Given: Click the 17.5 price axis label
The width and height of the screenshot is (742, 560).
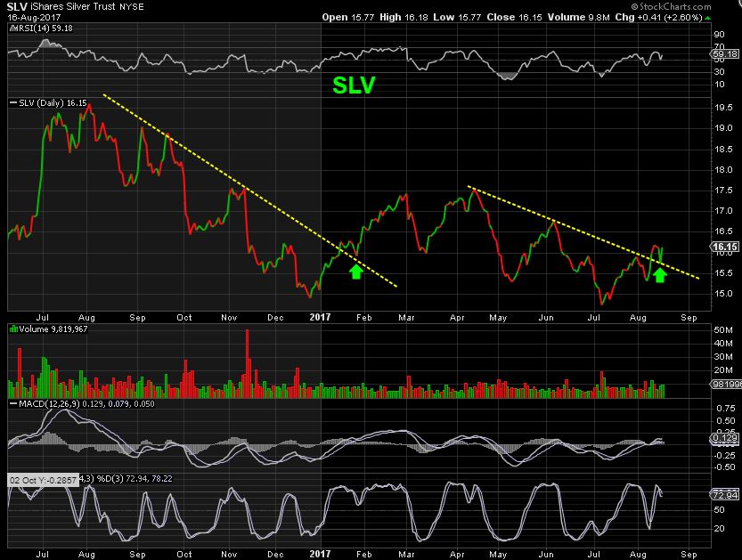Looking at the screenshot, I should point(723,191).
